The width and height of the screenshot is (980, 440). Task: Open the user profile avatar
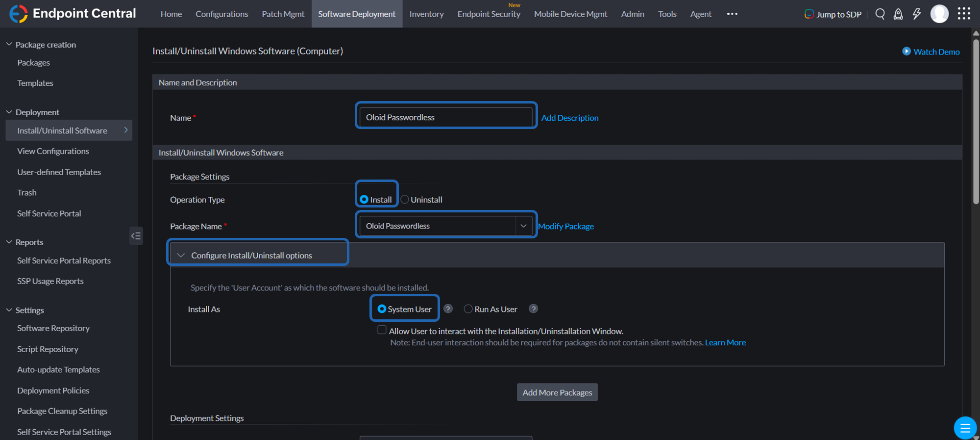pos(939,14)
